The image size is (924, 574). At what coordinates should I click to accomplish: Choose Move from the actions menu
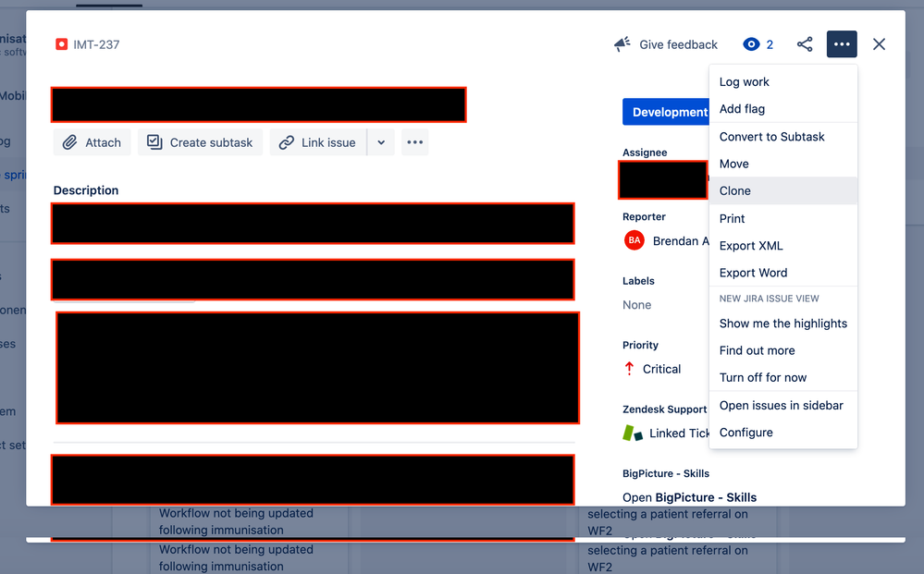(x=783, y=164)
